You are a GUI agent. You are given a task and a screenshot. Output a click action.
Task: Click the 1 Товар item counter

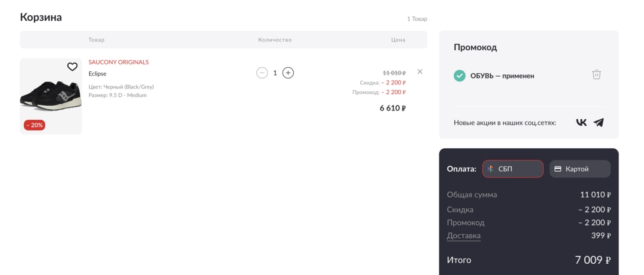click(417, 19)
